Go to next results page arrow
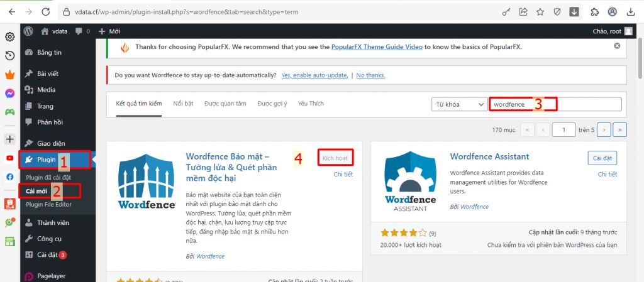644x282 pixels. [x=604, y=129]
